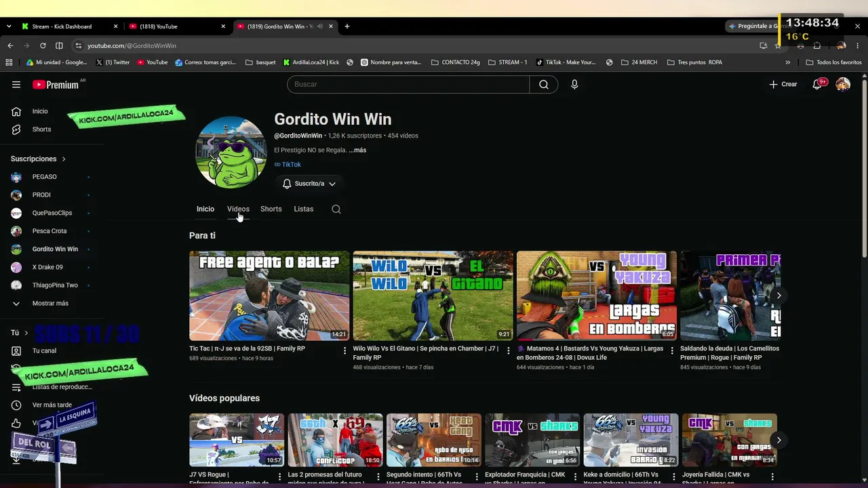Open the notifications bell
Screen dimensions: 868x488
pos(817,85)
